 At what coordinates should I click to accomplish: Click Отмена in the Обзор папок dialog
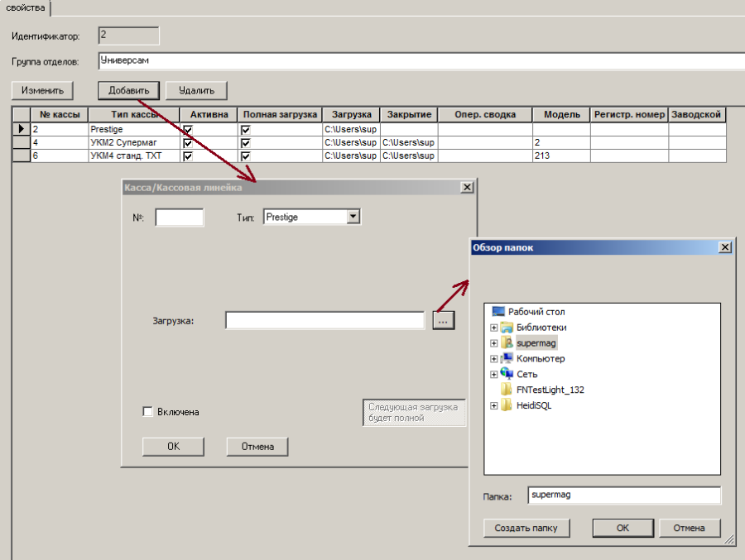(689, 528)
